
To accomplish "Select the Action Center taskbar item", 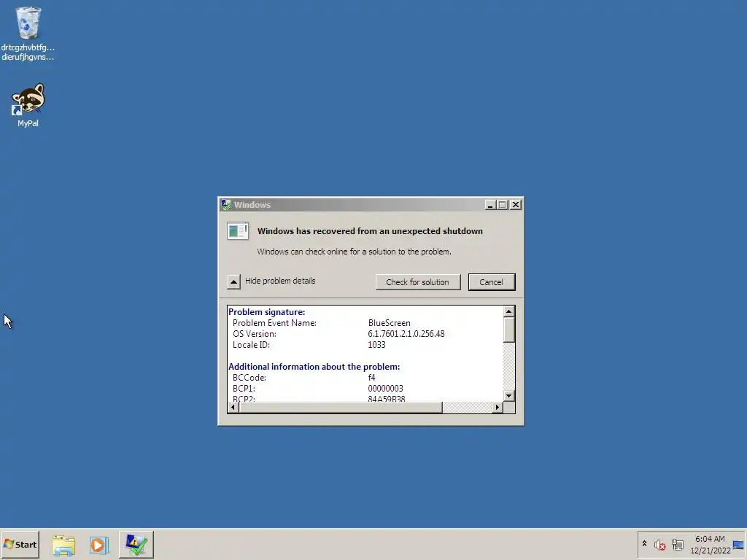I will coord(136,544).
